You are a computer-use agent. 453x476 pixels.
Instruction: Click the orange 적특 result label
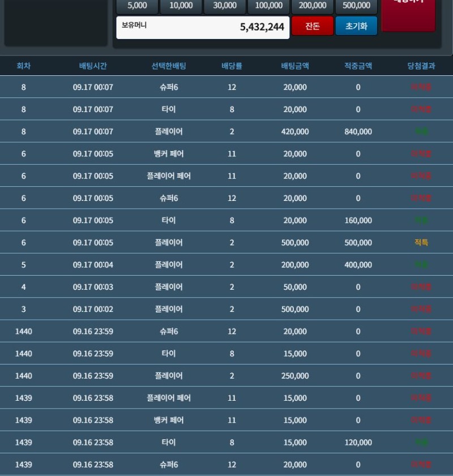(x=421, y=242)
